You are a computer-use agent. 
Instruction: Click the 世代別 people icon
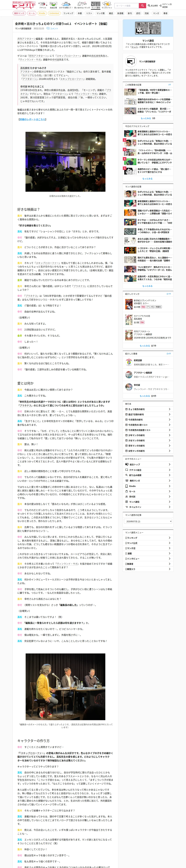pos(127,496)
